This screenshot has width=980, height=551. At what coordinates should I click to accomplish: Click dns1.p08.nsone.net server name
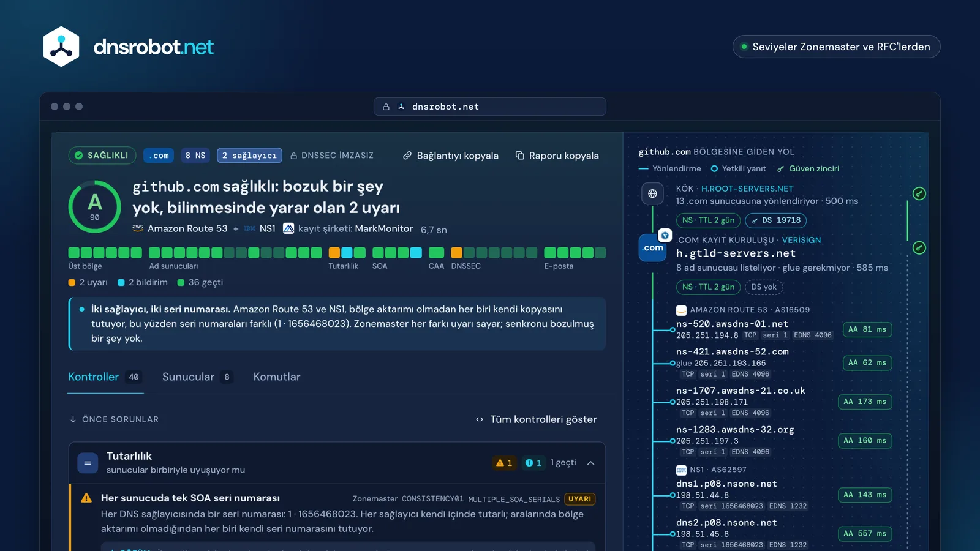click(726, 484)
